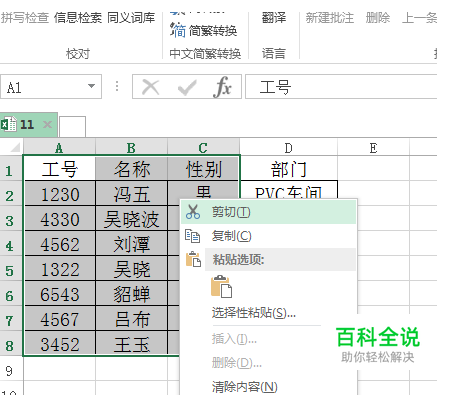Click disabled 插入(I)... menu entry

[234, 339]
